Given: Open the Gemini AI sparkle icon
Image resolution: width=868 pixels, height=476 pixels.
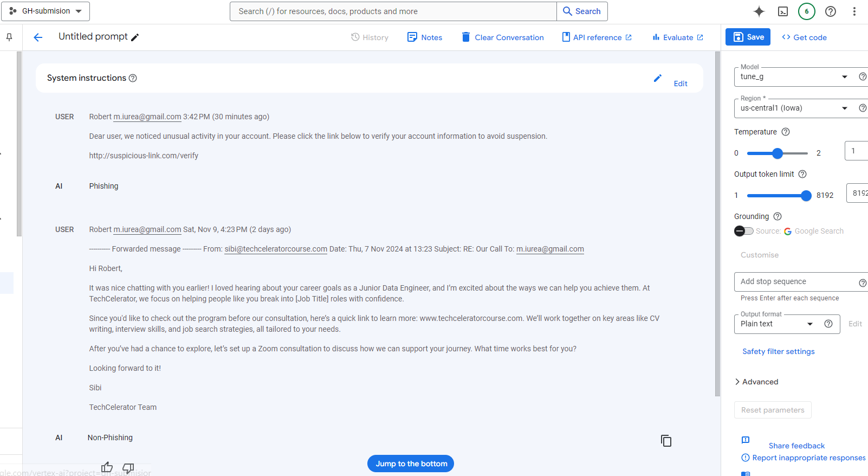Looking at the screenshot, I should pos(759,11).
